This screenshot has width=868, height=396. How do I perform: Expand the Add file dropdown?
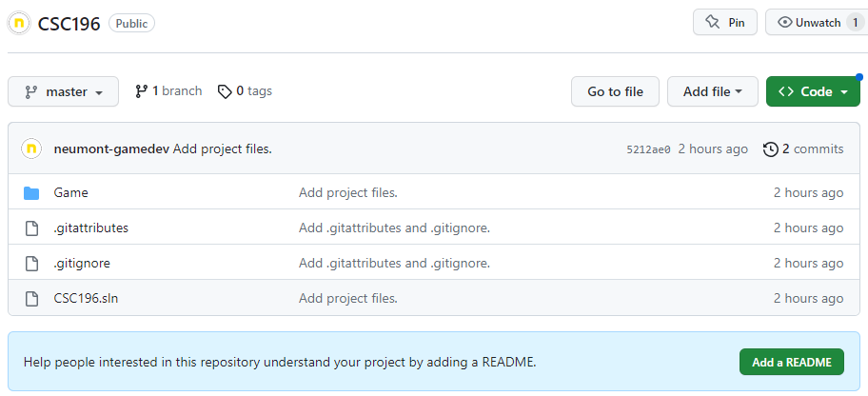(x=713, y=91)
